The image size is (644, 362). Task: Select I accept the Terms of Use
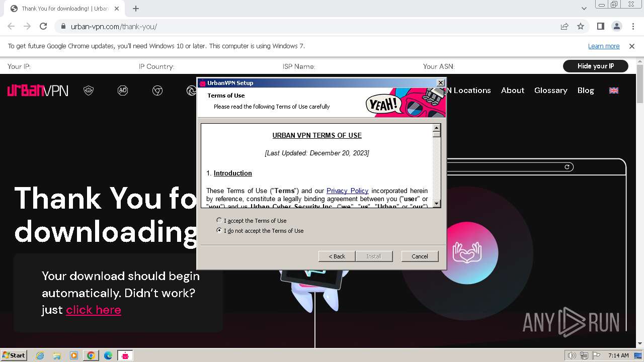pos(252,221)
